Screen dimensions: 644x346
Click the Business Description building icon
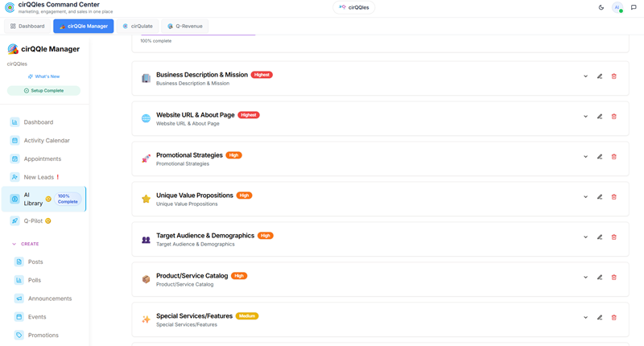(x=146, y=78)
